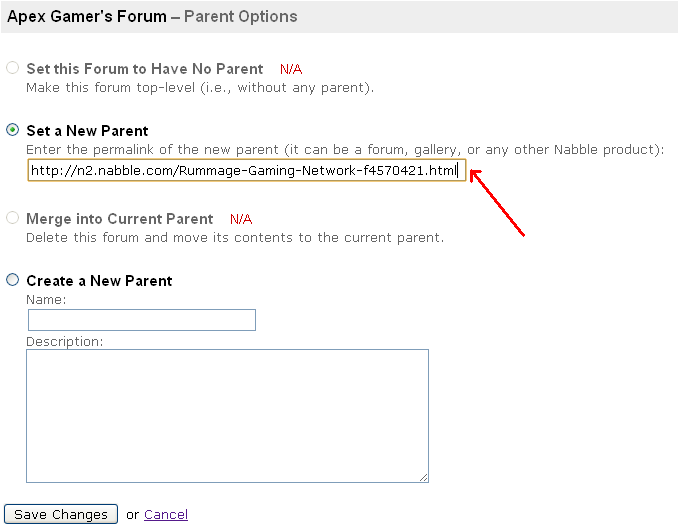Pick the "Set this Forum to Have No Parent" radio

pyautogui.click(x=12, y=69)
